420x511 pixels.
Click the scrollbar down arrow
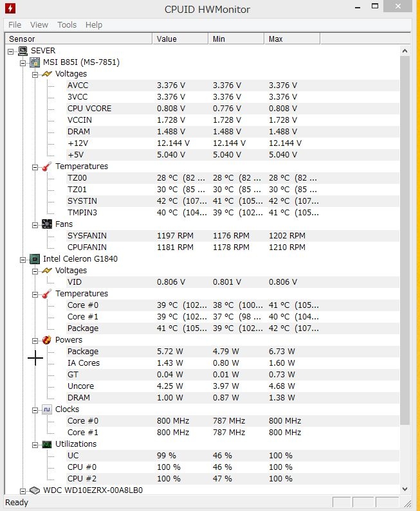pos(405,489)
